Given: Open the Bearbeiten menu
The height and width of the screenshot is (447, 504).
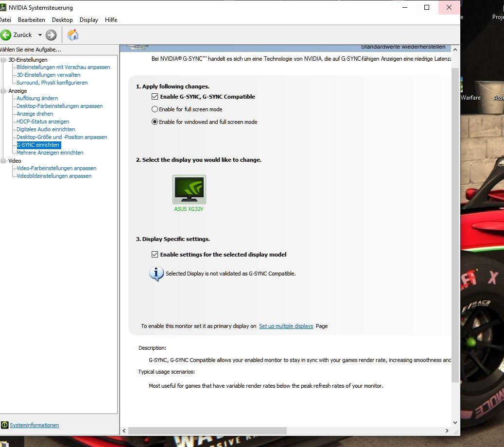Looking at the screenshot, I should coord(32,20).
